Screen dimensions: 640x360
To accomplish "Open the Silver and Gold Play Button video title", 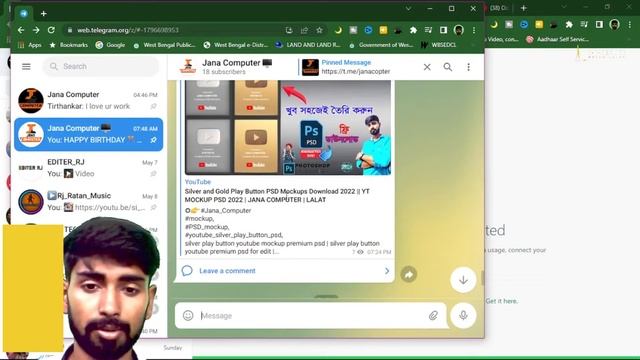I will pyautogui.click(x=277, y=196).
